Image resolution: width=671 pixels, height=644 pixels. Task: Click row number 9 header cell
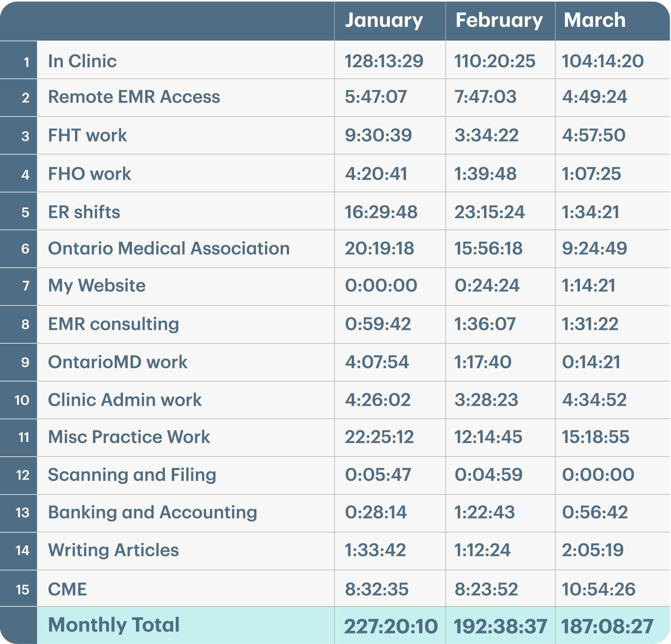[x=25, y=362]
